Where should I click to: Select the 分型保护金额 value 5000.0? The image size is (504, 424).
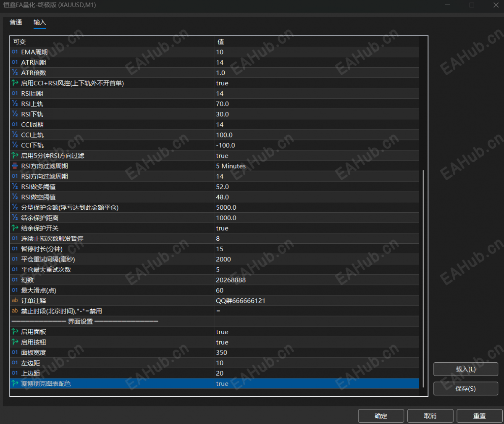coord(226,208)
